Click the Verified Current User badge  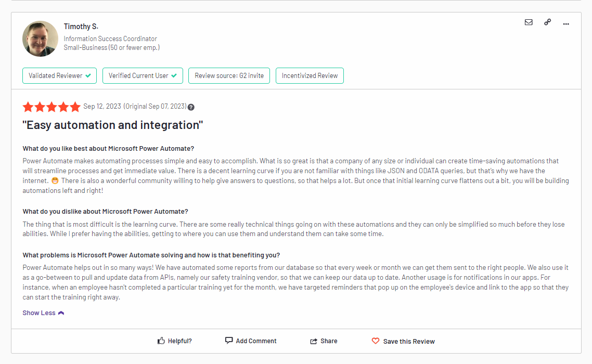(143, 75)
